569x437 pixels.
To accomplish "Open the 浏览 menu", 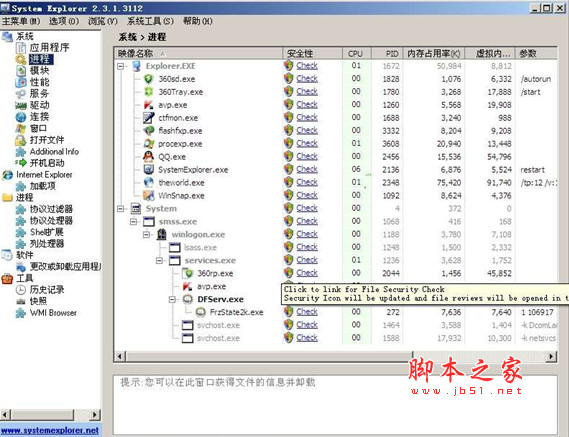I will 103,21.
